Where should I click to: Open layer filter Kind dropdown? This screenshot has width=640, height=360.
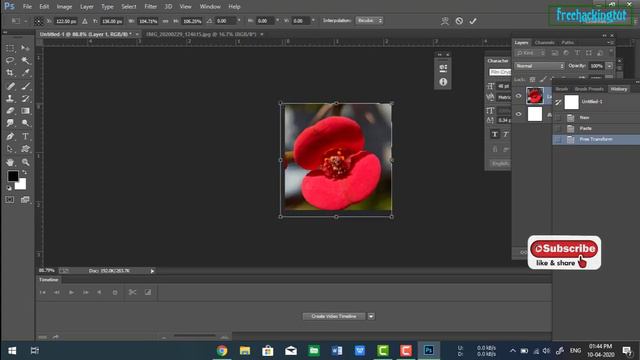click(x=530, y=53)
